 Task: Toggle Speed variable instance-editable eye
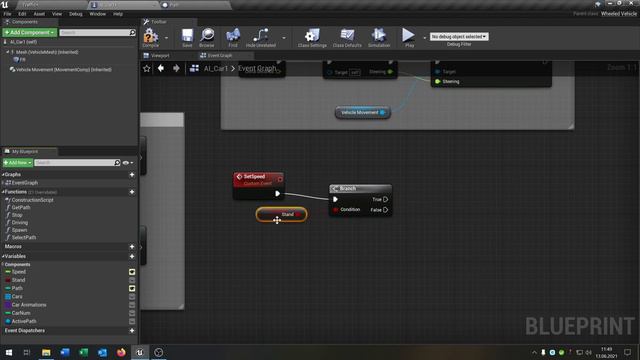132,272
